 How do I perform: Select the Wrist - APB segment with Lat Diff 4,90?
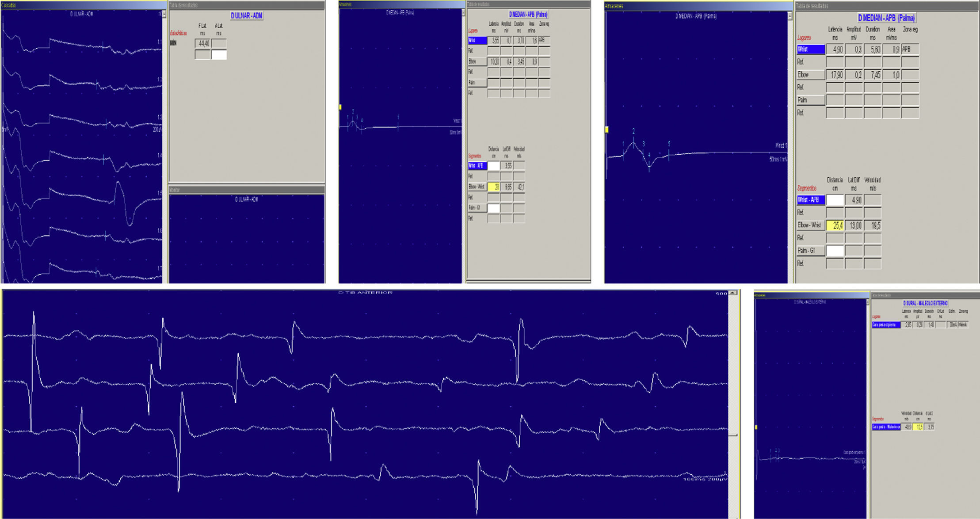click(x=811, y=200)
